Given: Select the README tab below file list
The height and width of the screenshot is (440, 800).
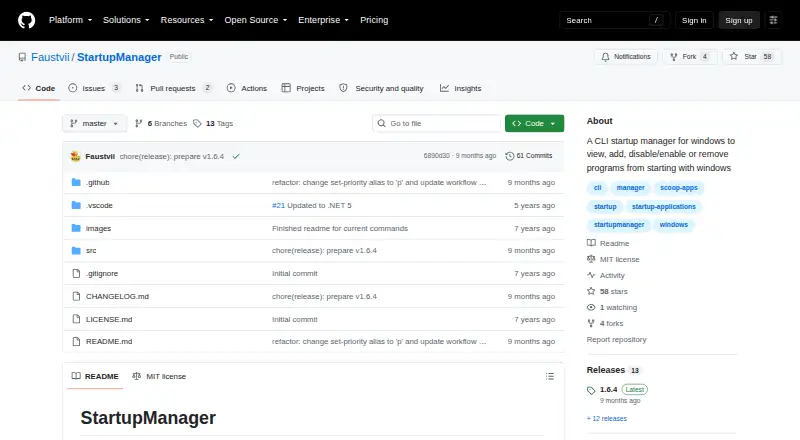Looking at the screenshot, I should (x=95, y=376).
